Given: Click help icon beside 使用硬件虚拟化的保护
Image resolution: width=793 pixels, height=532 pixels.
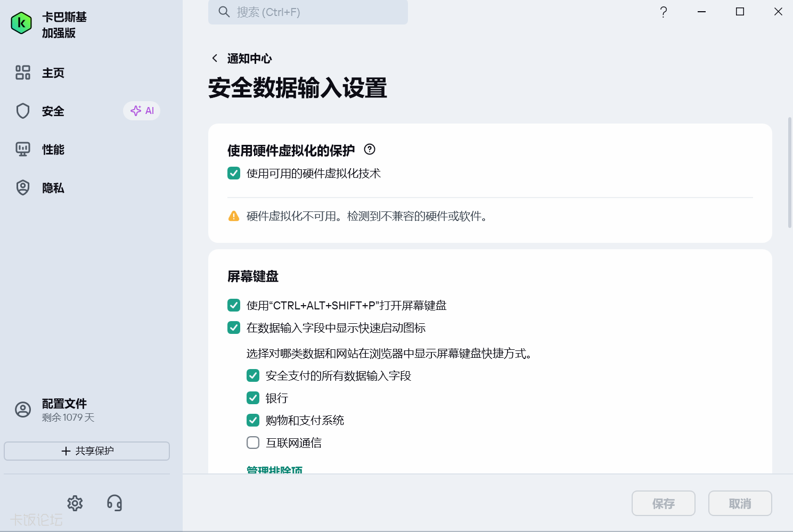Looking at the screenshot, I should pos(370,150).
